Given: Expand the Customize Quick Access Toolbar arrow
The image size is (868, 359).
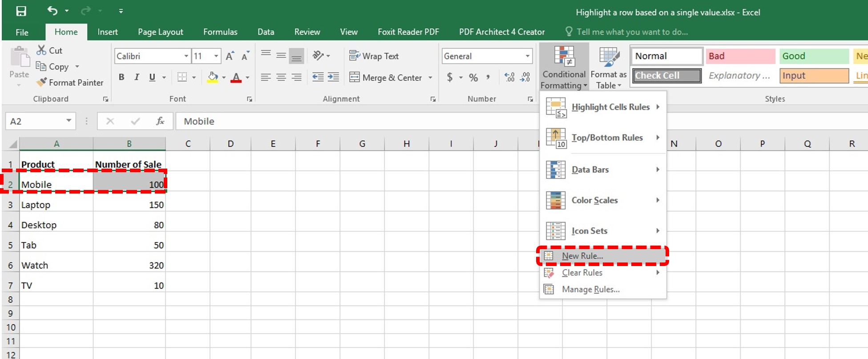Looking at the screenshot, I should point(121,11).
